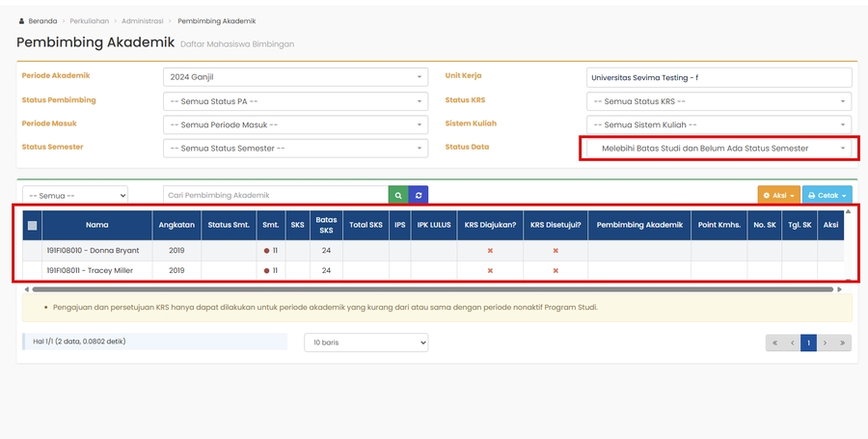This screenshot has width=868, height=439.
Task: Expand the Status KRS dropdown
Action: pyautogui.click(x=719, y=101)
